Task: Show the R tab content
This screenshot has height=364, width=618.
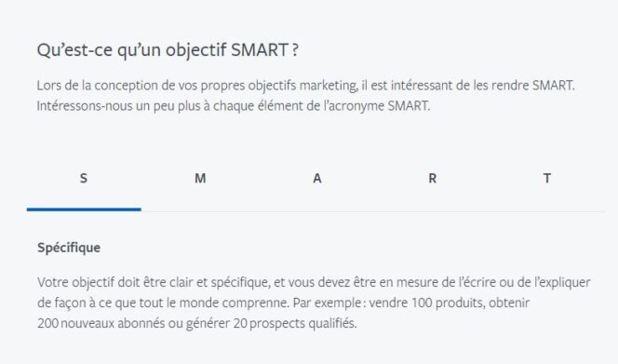Action: coord(433,178)
